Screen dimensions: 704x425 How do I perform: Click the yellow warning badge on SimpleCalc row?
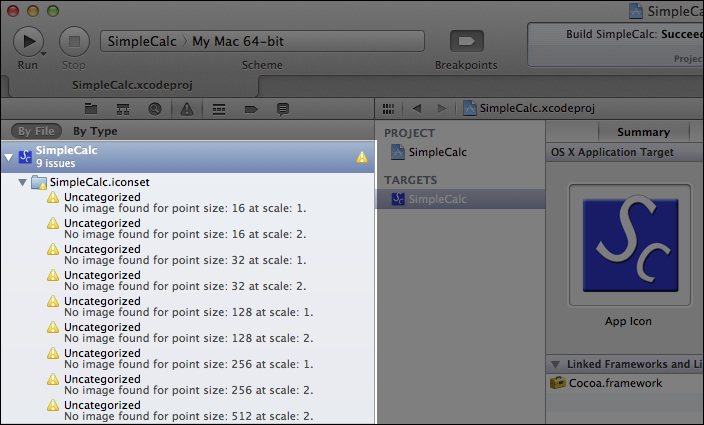click(362, 157)
